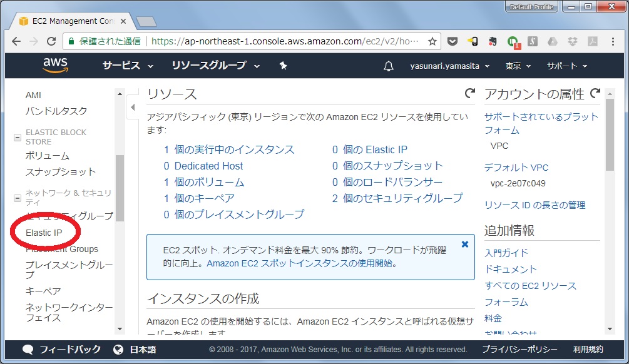Refresh the リソース section
Screen dimensions: 629x364
click(x=470, y=93)
